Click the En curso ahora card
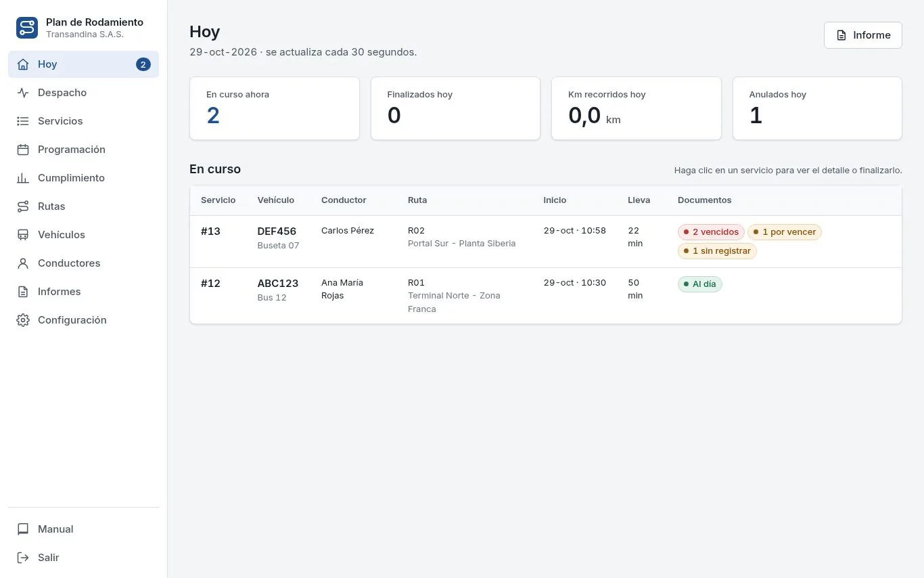Image resolution: width=924 pixels, height=578 pixels. [275, 108]
